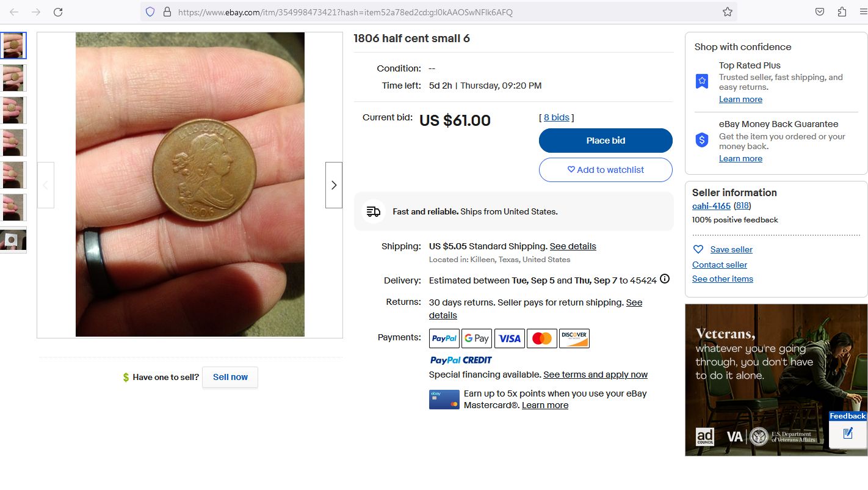Image resolution: width=868 pixels, height=490 pixels.
Task: Select the last thumbnail showing coin reverse
Action: 13,240
